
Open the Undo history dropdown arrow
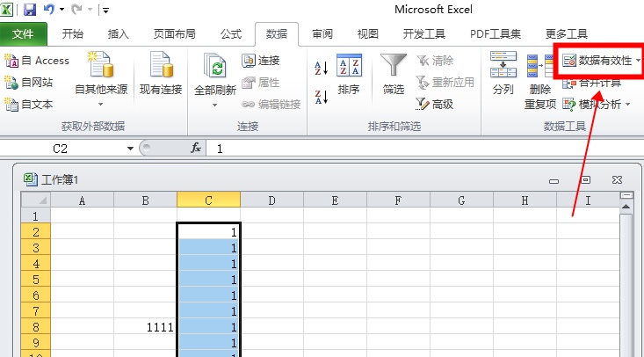point(62,10)
